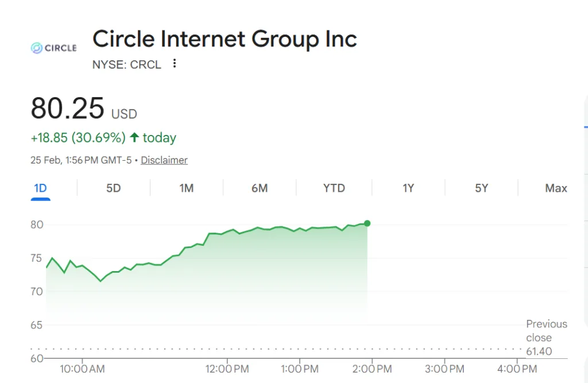Toggle the 1D chart view
The height and width of the screenshot is (383, 588).
(40, 188)
